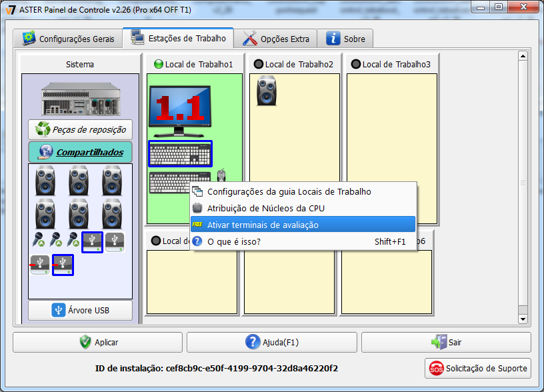Select the middle speaker in the top Compartilhados row
Image resolution: width=544 pixels, height=392 pixels.
click(x=79, y=181)
